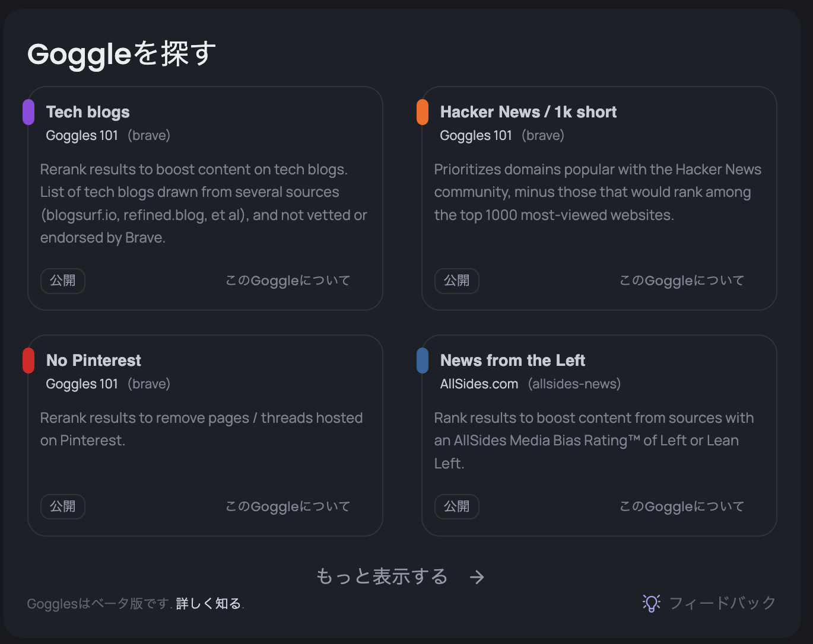Open the Hacker News / 1k short goggle

pyautogui.click(x=528, y=112)
